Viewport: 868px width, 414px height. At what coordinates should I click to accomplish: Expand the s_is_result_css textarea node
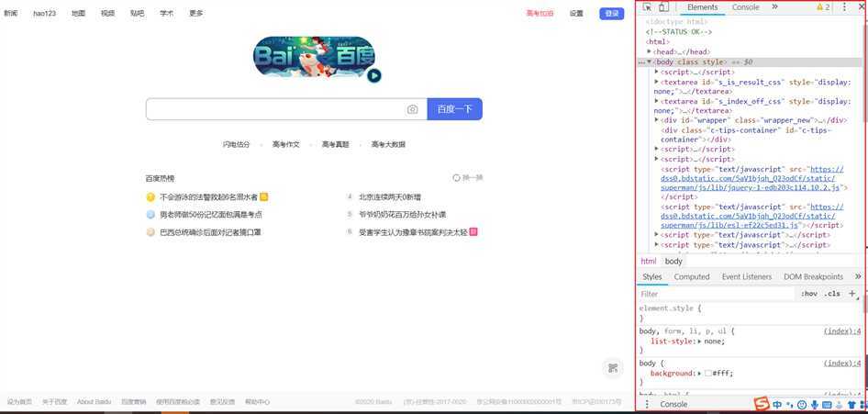coord(657,82)
